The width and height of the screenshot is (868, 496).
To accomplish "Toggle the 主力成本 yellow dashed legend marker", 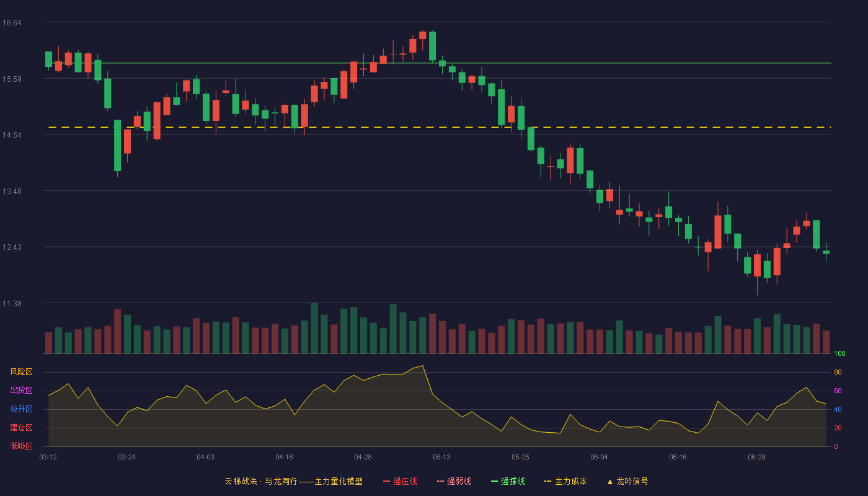I will [547, 481].
